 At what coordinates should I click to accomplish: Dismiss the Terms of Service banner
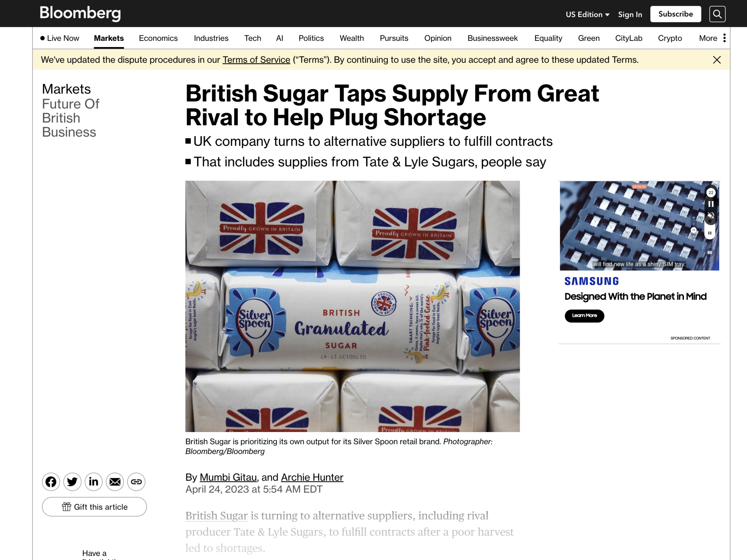(717, 60)
